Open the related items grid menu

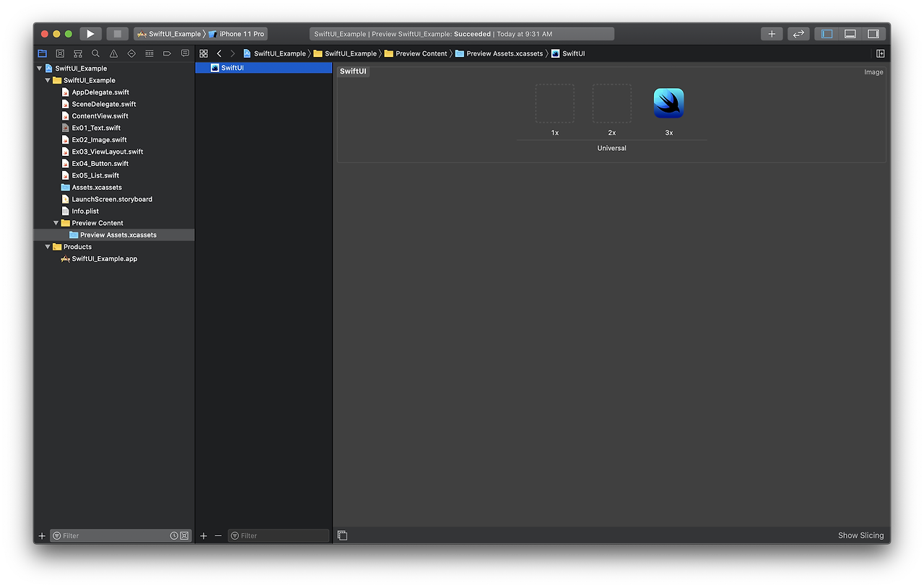coord(204,53)
